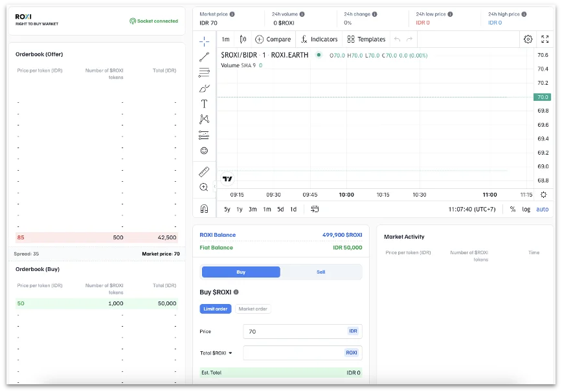The height and width of the screenshot is (392, 562).
Task: Click the Indicators button
Action: 319,39
